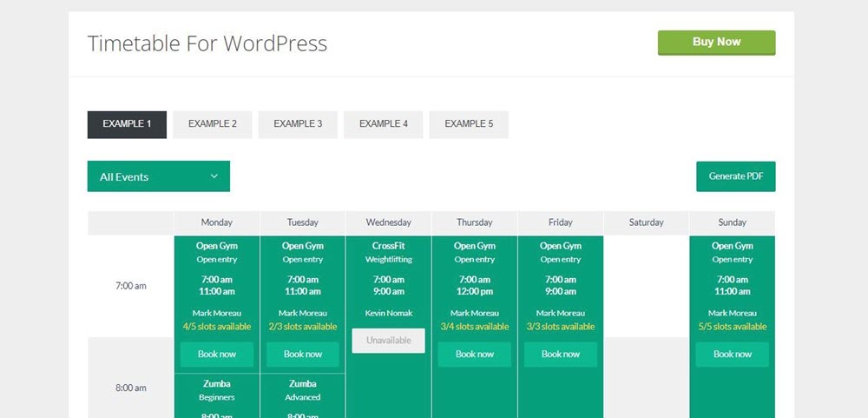
Task: Switch to the Example 2 tab
Action: [x=213, y=124]
